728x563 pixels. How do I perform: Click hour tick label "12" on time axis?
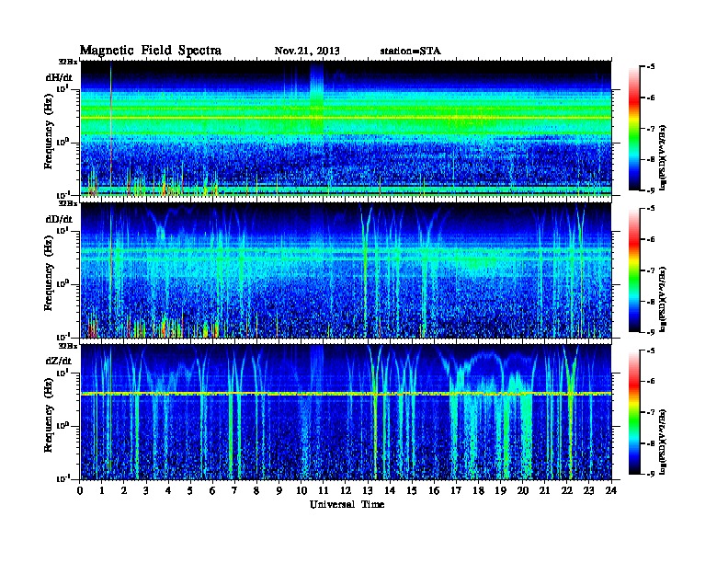346,491
